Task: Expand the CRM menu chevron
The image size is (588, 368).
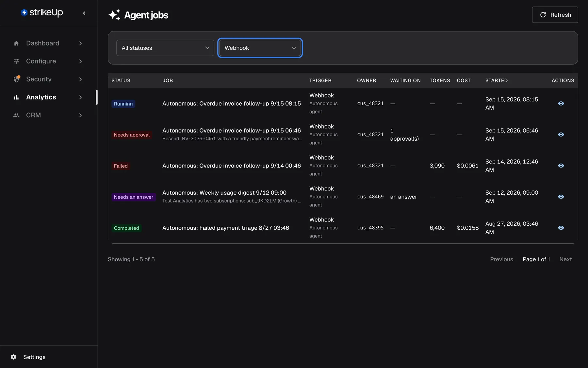Action: [80, 115]
